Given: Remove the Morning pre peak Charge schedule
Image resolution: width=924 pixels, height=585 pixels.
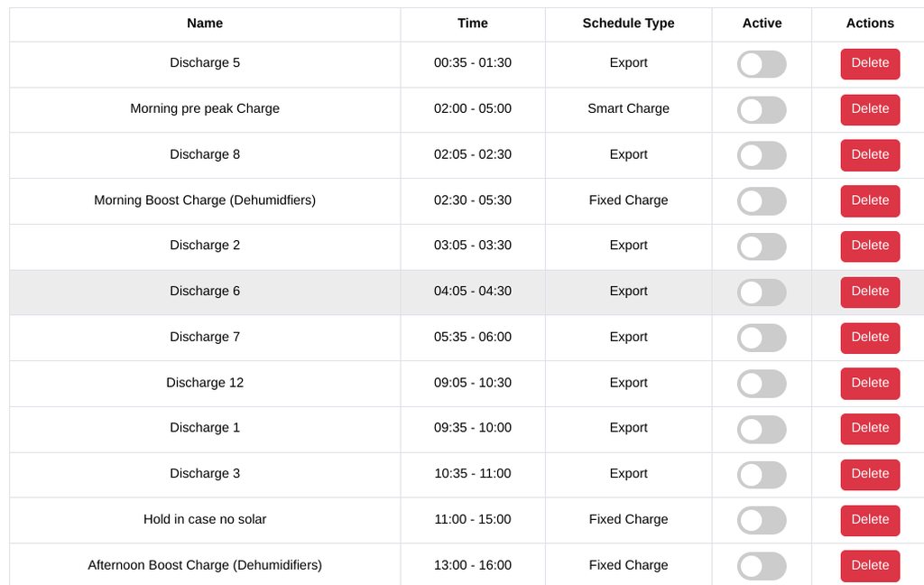Looking at the screenshot, I should click(870, 109).
